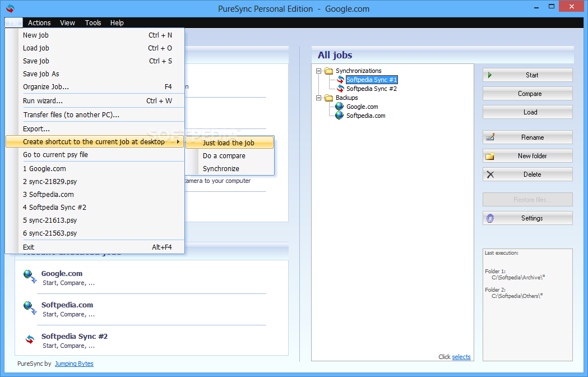Viewport: 588px width, 377px height.
Task: Click the Softpedia Sync #2 tree sync icon
Action: pyautogui.click(x=340, y=89)
